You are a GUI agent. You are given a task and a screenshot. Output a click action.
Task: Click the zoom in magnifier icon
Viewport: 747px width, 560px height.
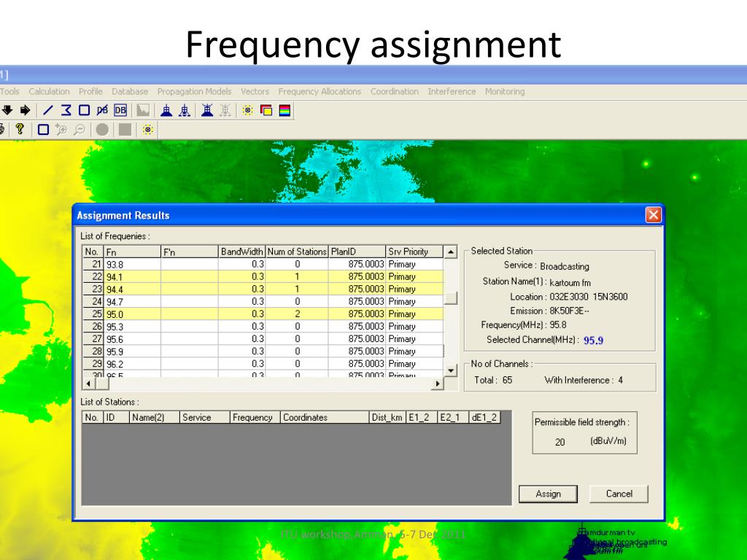pyautogui.click(x=61, y=129)
